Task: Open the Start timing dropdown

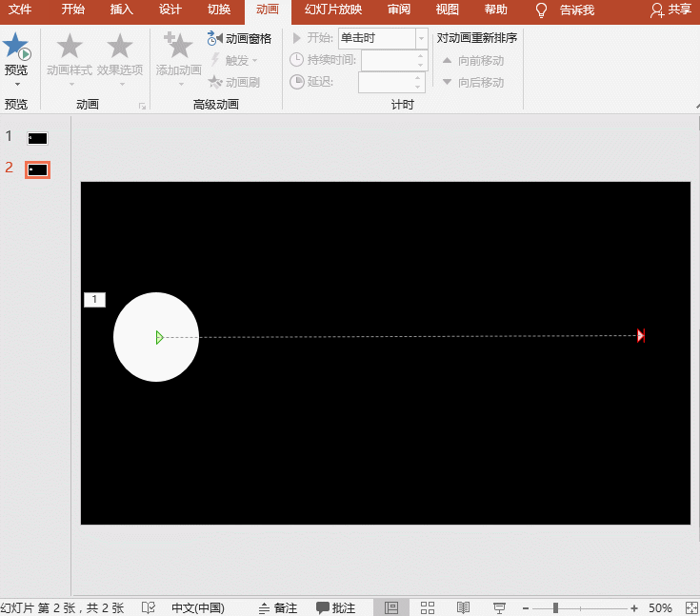Action: 421,38
